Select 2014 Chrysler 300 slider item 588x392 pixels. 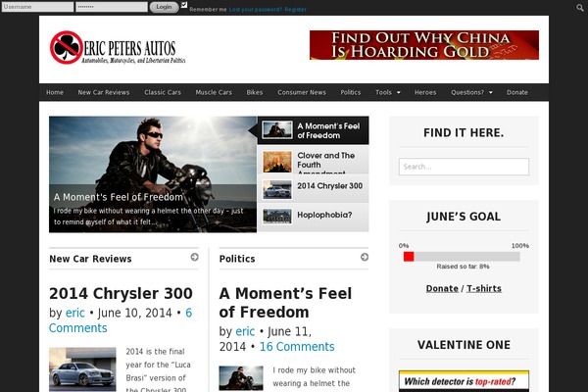pyautogui.click(x=314, y=189)
